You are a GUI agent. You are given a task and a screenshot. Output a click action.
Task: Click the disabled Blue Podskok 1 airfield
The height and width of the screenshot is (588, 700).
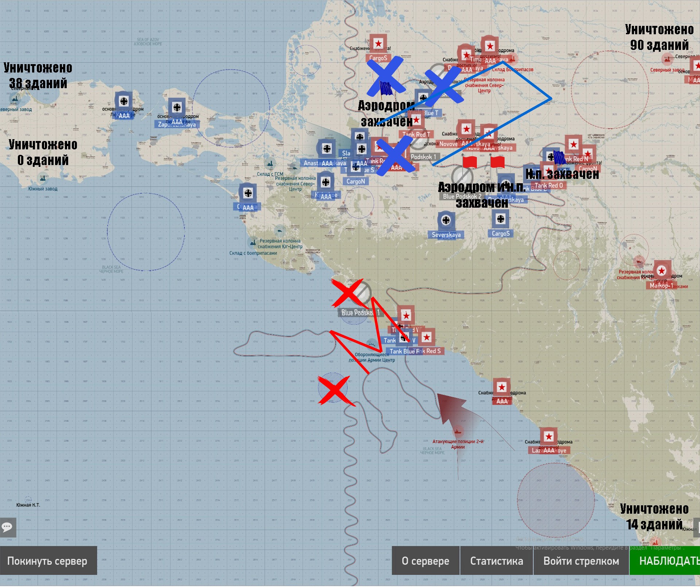(x=362, y=293)
